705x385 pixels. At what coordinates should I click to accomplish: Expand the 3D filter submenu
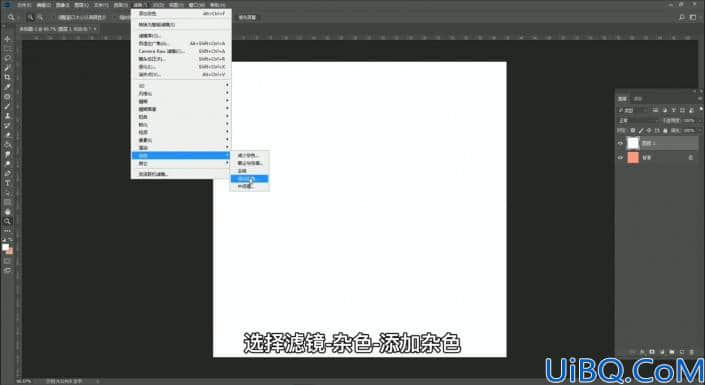click(181, 85)
